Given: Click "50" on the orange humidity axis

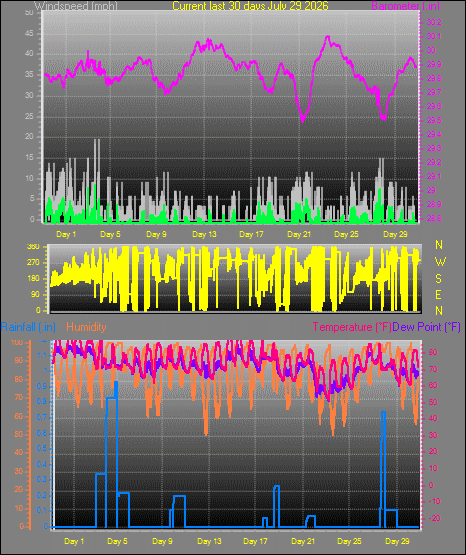Looking at the screenshot, I should [19, 434].
